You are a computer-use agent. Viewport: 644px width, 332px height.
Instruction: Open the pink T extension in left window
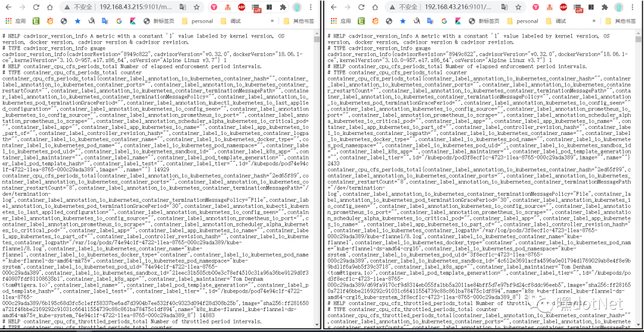point(215,7)
